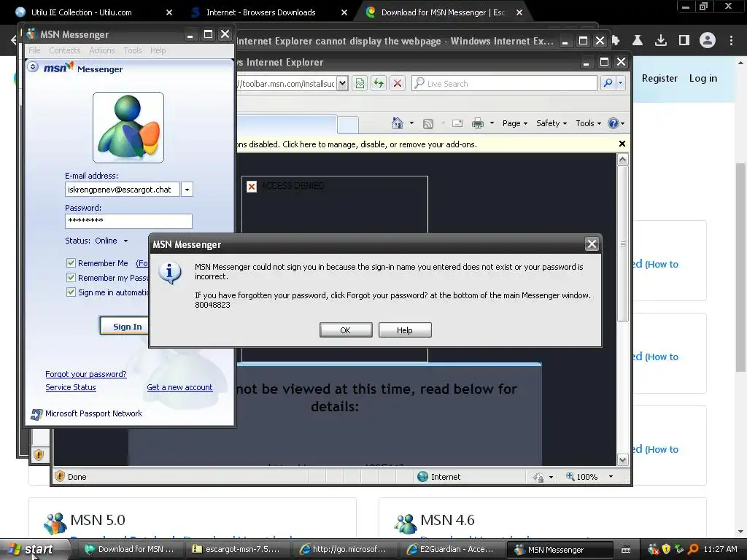The image size is (747, 560).
Task: Click the Stop icon in IE address bar
Action: coord(398,84)
